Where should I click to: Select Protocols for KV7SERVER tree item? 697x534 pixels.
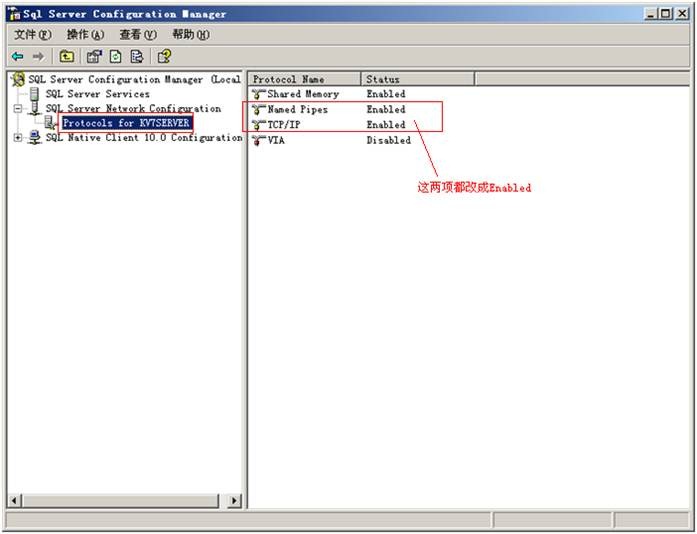pos(126,123)
